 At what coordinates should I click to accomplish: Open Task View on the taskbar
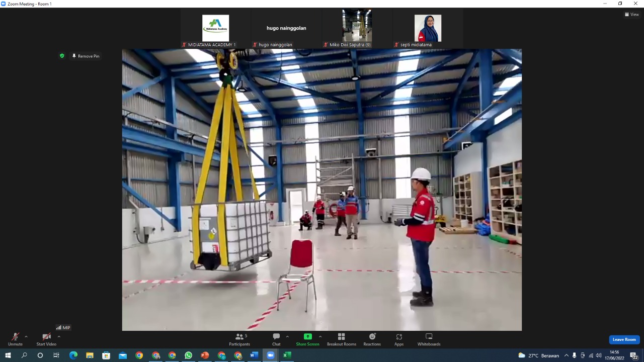(x=56, y=355)
